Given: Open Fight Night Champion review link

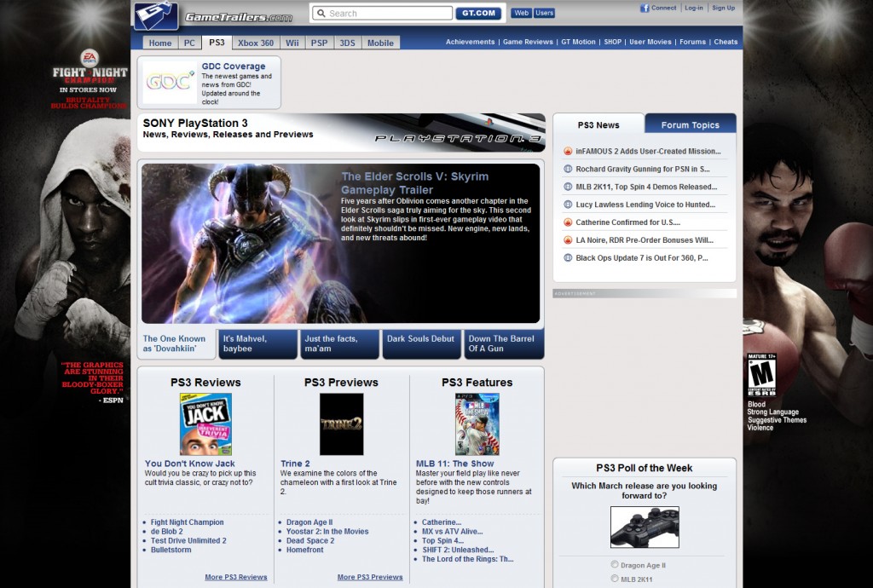Looking at the screenshot, I should tap(187, 522).
